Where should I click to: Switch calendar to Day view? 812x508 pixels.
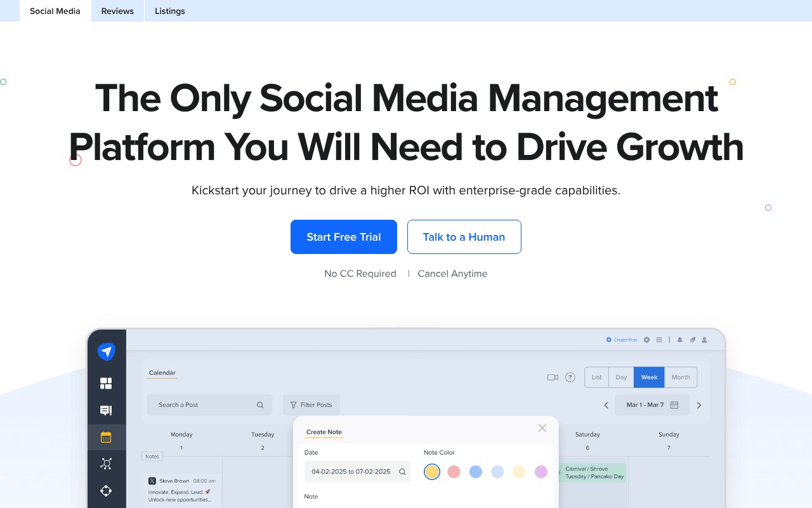coord(621,377)
